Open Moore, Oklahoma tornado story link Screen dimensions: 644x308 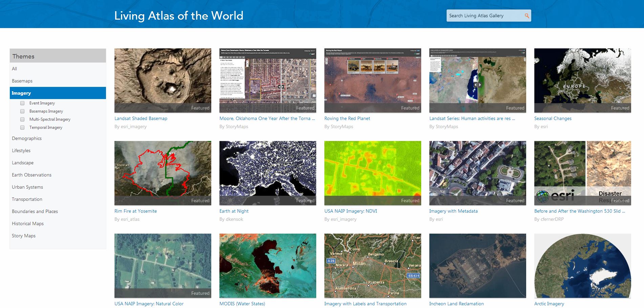[x=267, y=118]
